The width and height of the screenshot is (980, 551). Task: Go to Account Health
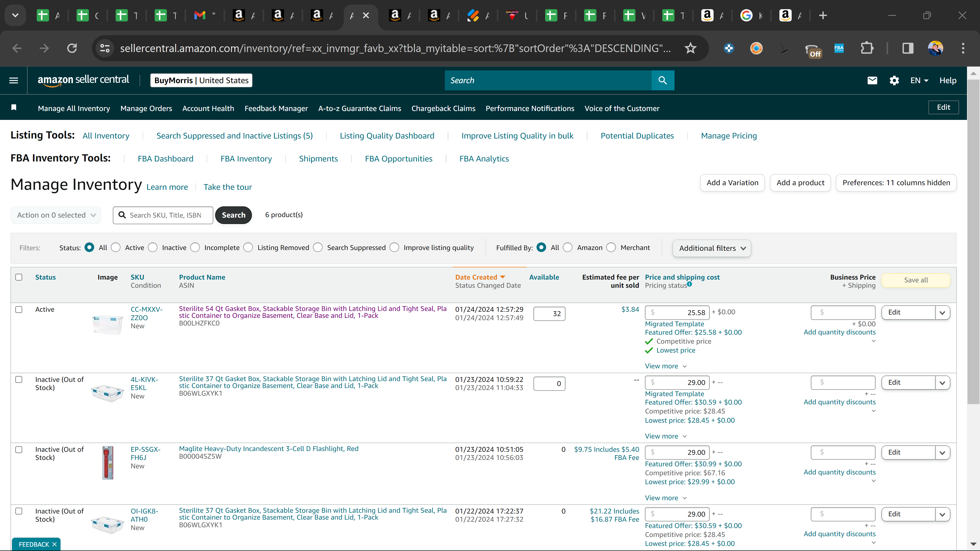208,108
